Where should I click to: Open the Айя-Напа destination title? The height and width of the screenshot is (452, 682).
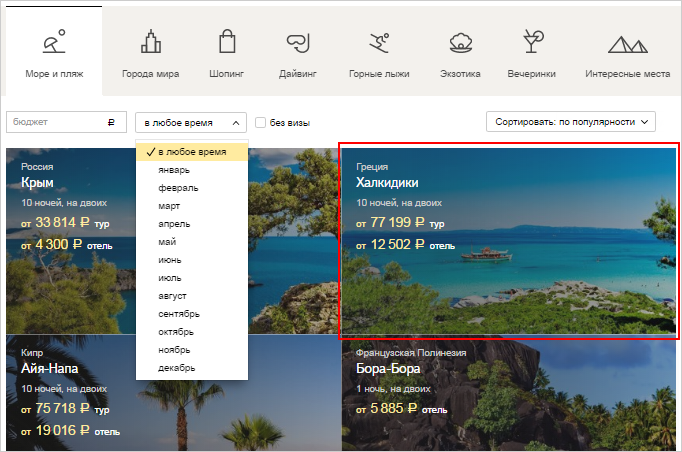50,368
